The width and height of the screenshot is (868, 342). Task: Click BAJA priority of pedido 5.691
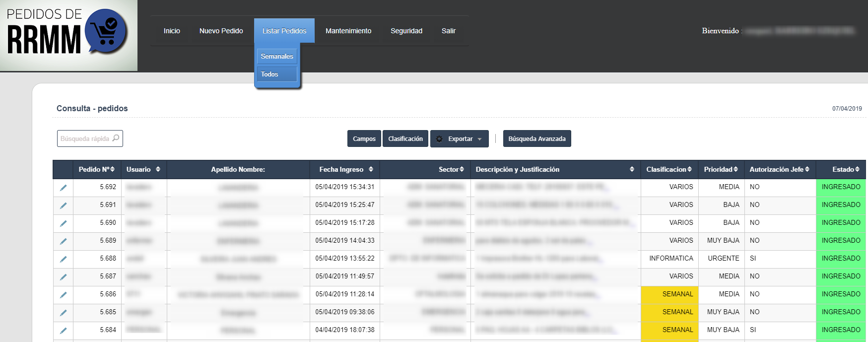tap(731, 205)
